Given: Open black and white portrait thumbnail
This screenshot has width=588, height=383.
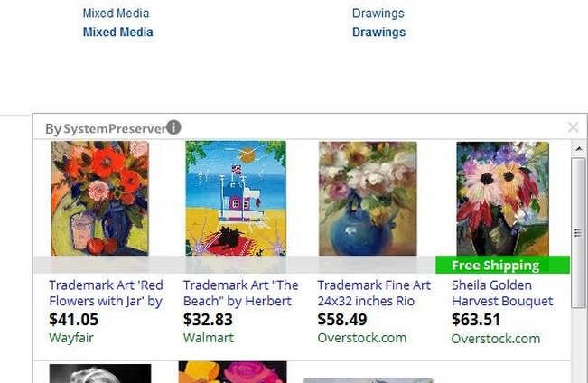Looking at the screenshot, I should click(100, 374).
